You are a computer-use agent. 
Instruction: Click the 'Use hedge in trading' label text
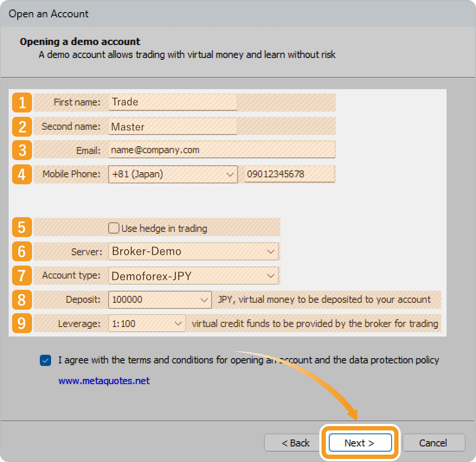click(164, 228)
